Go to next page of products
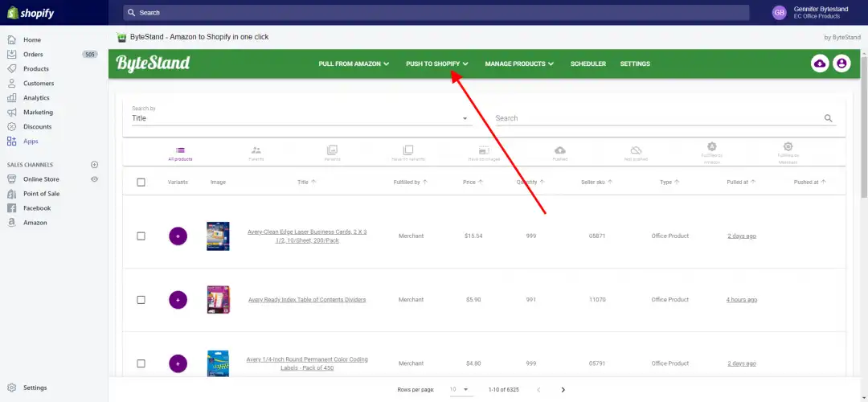The height and width of the screenshot is (402, 868). (563, 390)
